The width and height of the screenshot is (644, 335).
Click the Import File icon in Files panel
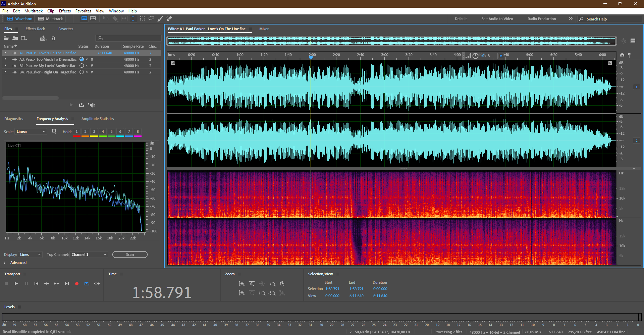pyautogui.click(x=15, y=38)
